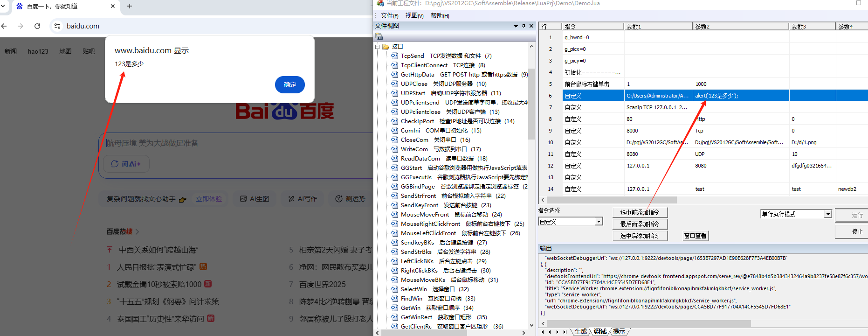This screenshot has height=336, width=868.
Task: Click 选中前添加指令 button
Action: 640,212
